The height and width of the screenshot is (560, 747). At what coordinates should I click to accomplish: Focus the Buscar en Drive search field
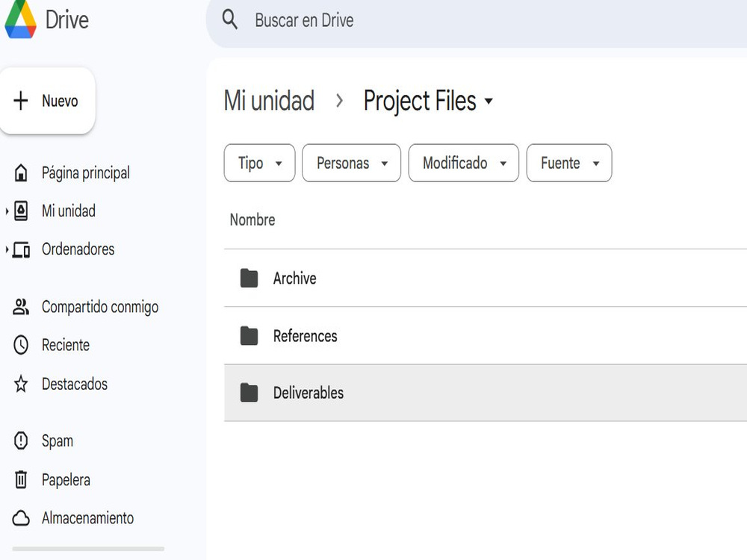477,20
